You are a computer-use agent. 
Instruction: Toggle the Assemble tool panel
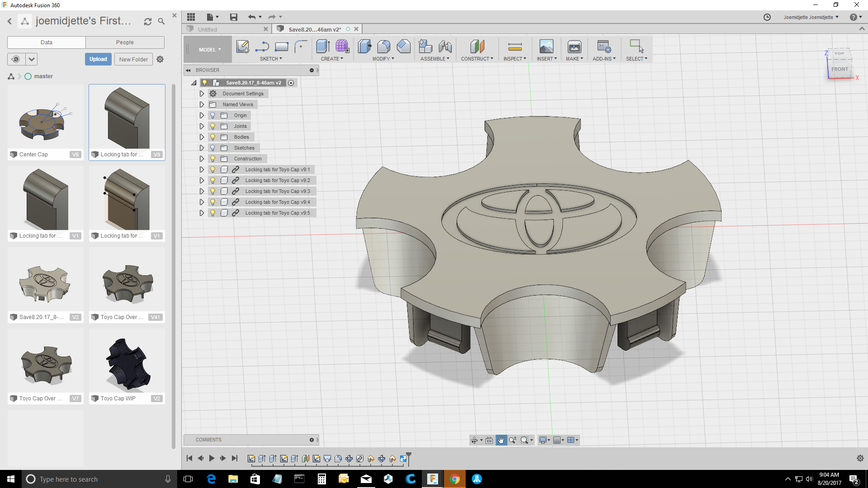coord(434,58)
